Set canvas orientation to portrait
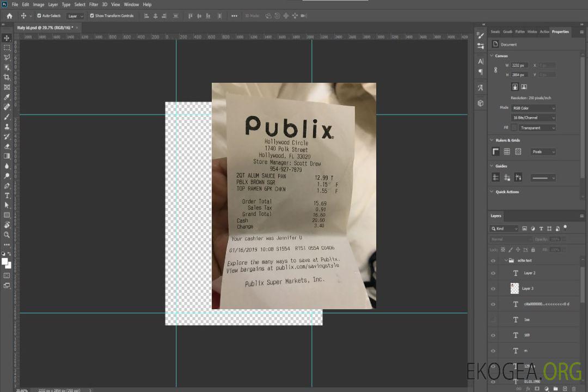 pyautogui.click(x=515, y=87)
